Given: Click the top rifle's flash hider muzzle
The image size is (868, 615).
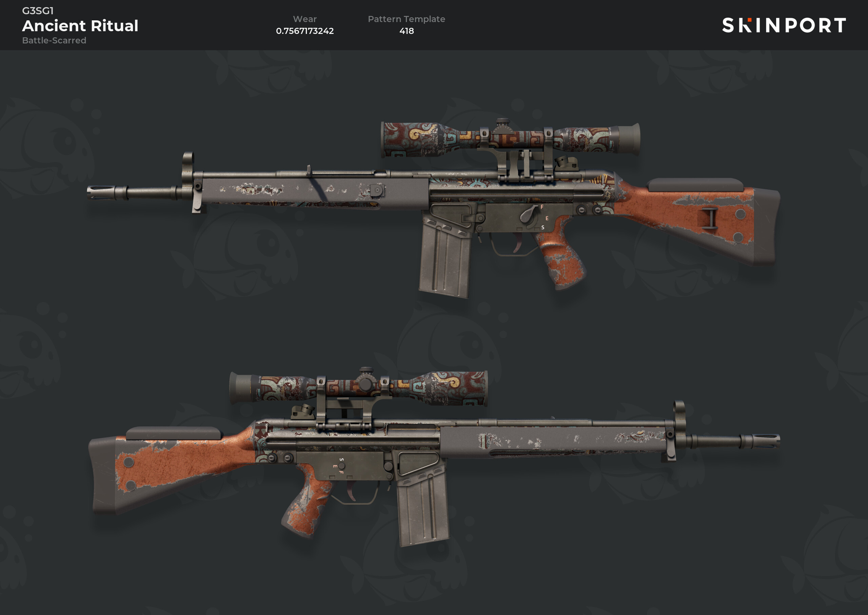Looking at the screenshot, I should point(101,192).
